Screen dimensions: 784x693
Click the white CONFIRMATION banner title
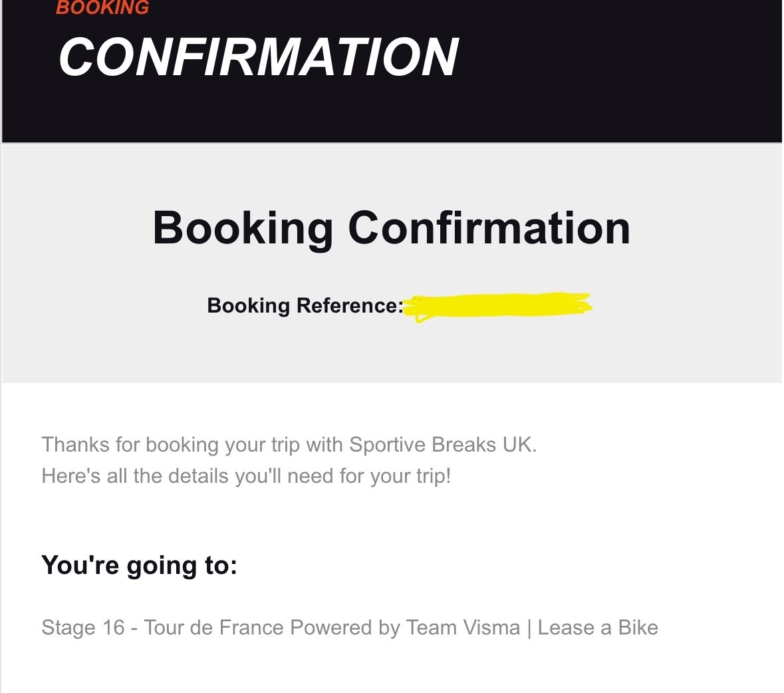[259, 57]
